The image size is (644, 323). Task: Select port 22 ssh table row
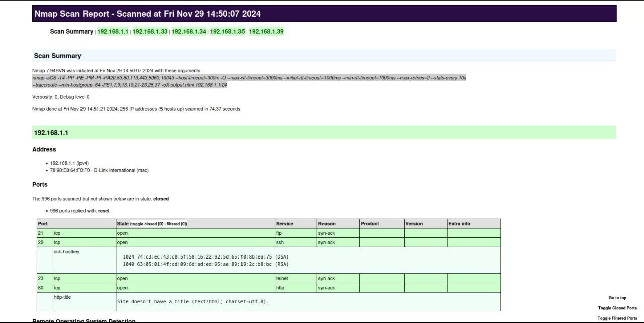pyautogui.click(x=269, y=242)
